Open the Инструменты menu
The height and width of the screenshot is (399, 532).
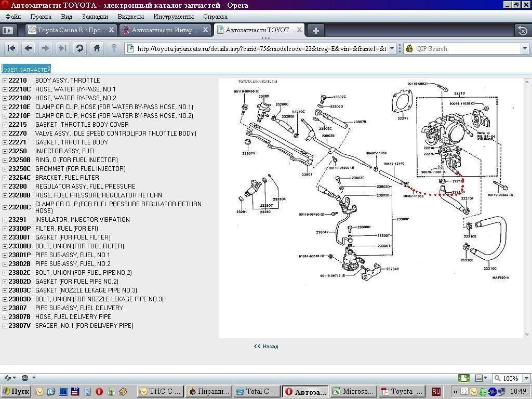[174, 17]
